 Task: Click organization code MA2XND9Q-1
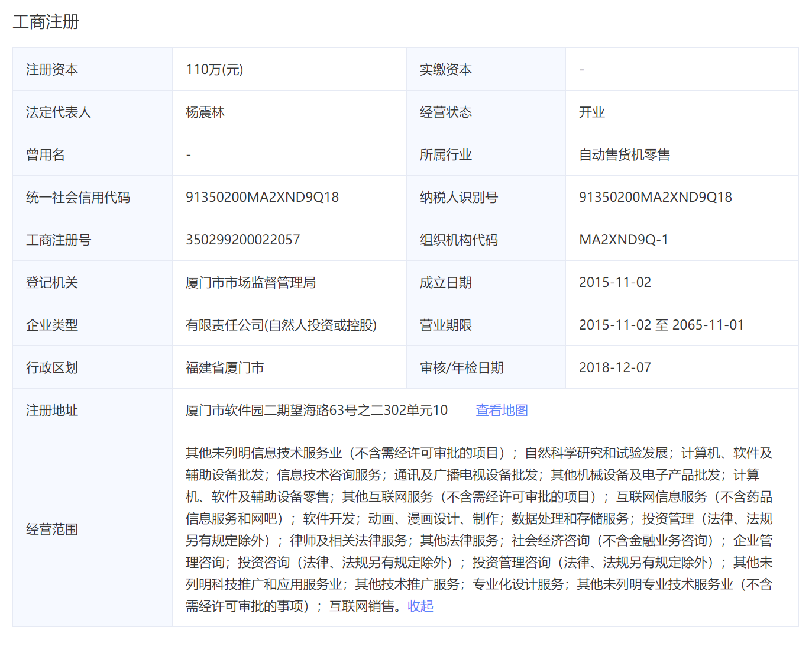[623, 240]
